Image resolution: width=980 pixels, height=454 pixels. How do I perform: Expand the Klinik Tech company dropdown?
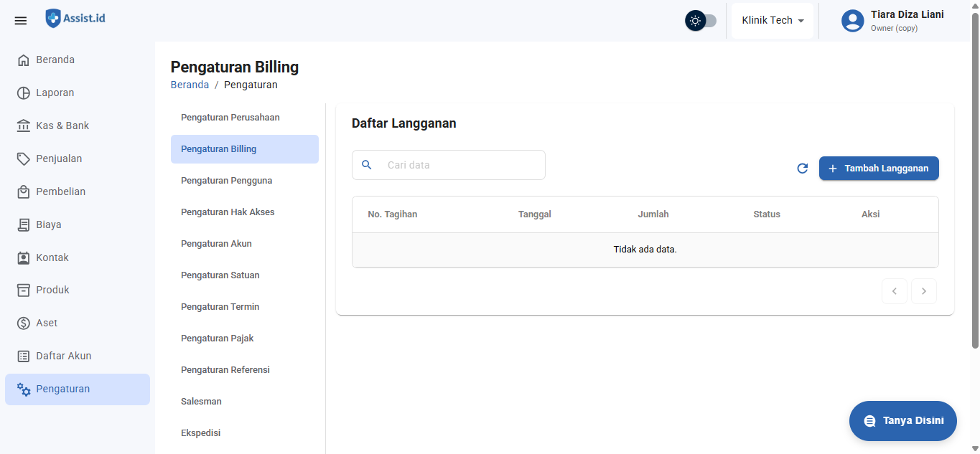point(773,21)
